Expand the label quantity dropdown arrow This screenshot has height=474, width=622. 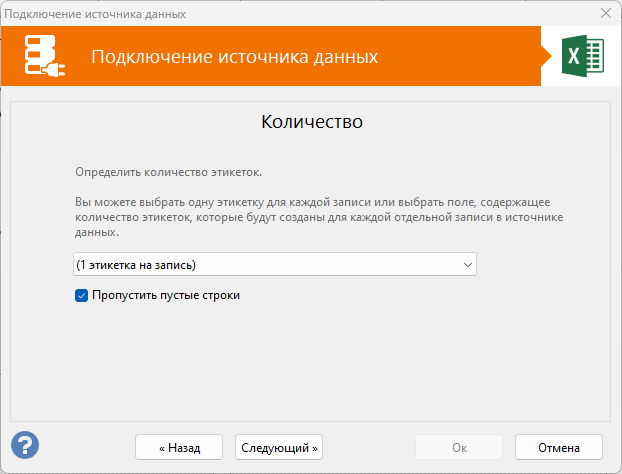467,264
